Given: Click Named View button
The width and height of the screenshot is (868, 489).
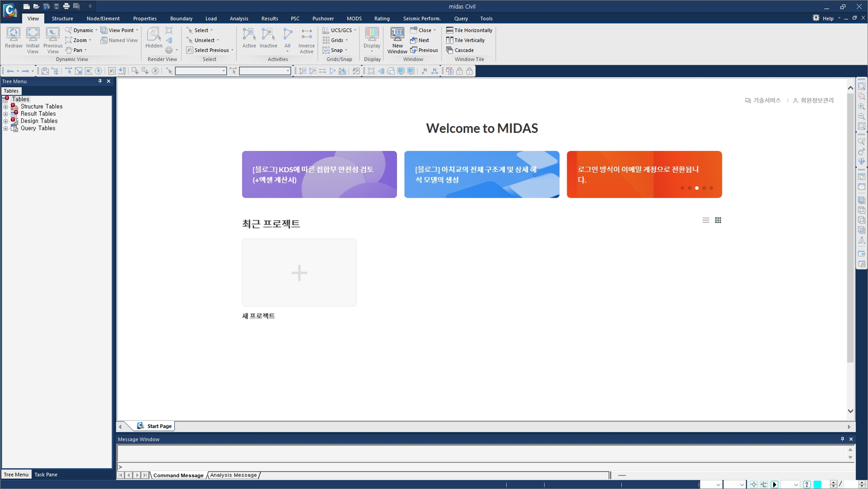Looking at the screenshot, I should (x=119, y=40).
